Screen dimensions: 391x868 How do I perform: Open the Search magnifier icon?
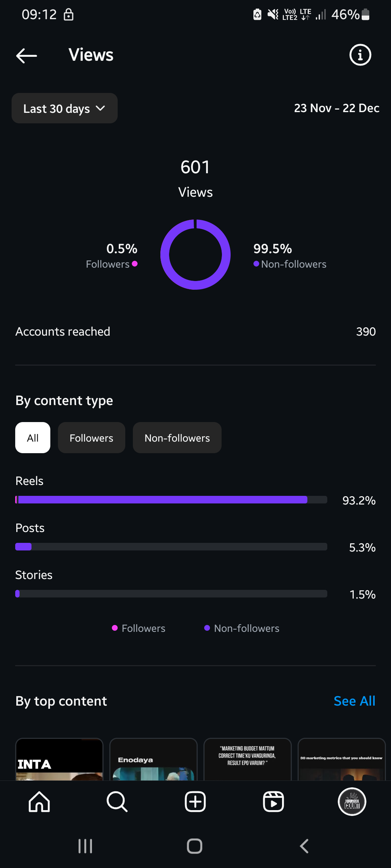click(117, 802)
